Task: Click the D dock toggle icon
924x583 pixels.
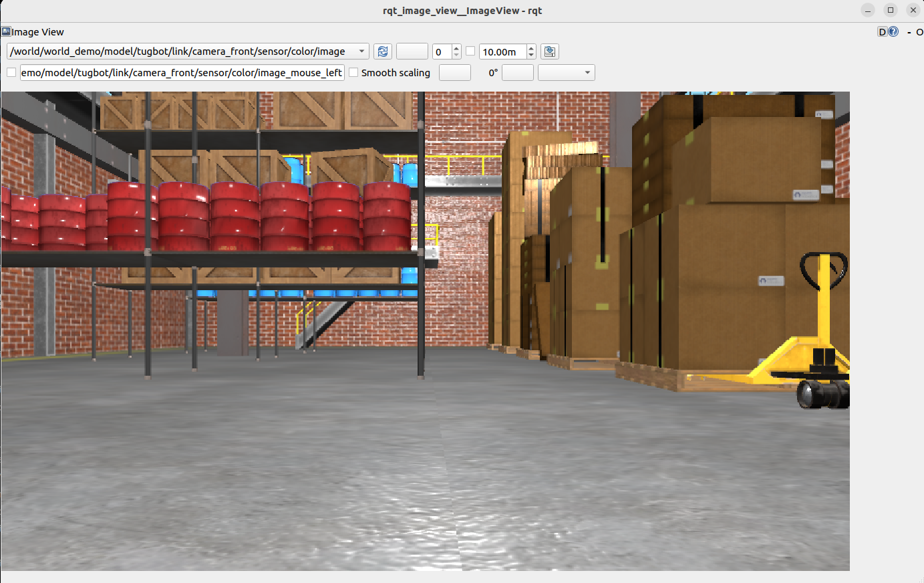Action: click(x=882, y=31)
